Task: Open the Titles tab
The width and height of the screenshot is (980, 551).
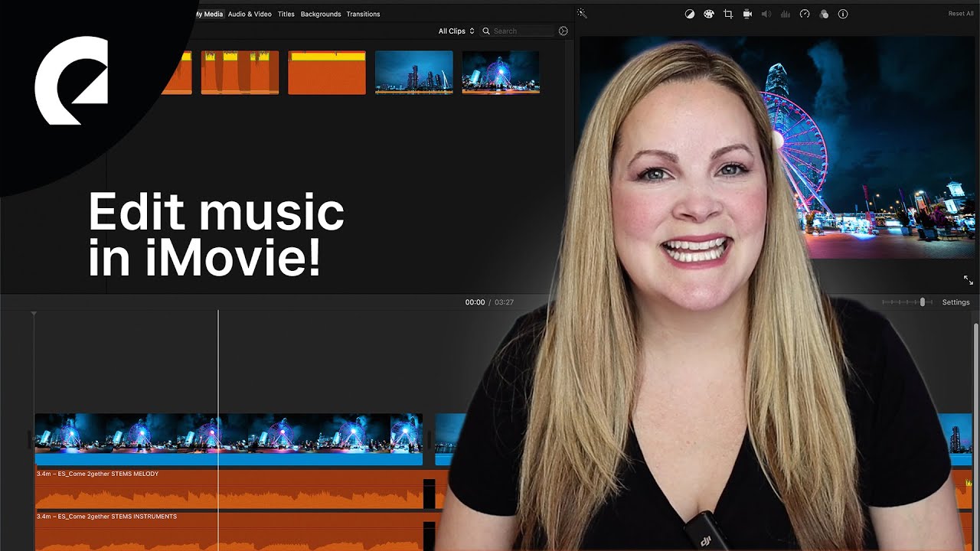Action: [286, 14]
